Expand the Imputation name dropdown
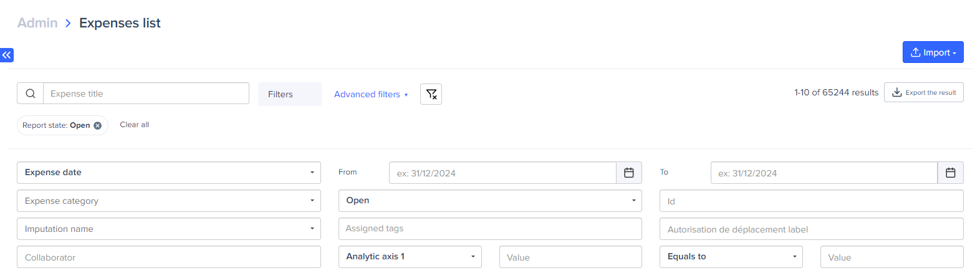Image resolution: width=980 pixels, height=278 pixels. pyautogui.click(x=168, y=229)
